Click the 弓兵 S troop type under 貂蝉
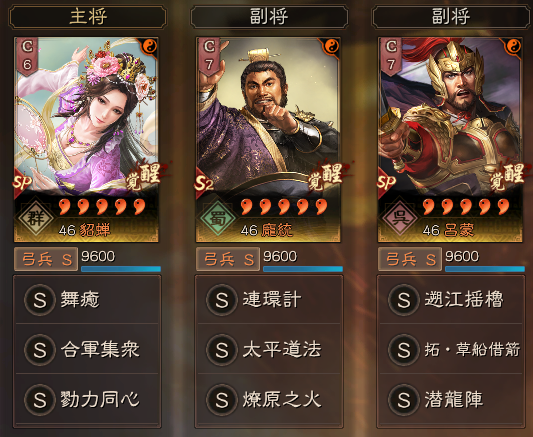533x437 pixels. [46, 260]
